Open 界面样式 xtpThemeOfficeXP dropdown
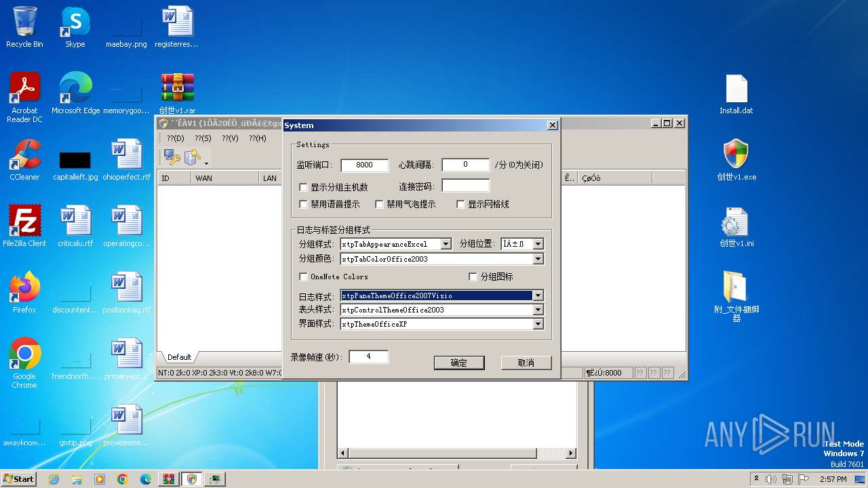The height and width of the screenshot is (488, 868). (x=538, y=324)
